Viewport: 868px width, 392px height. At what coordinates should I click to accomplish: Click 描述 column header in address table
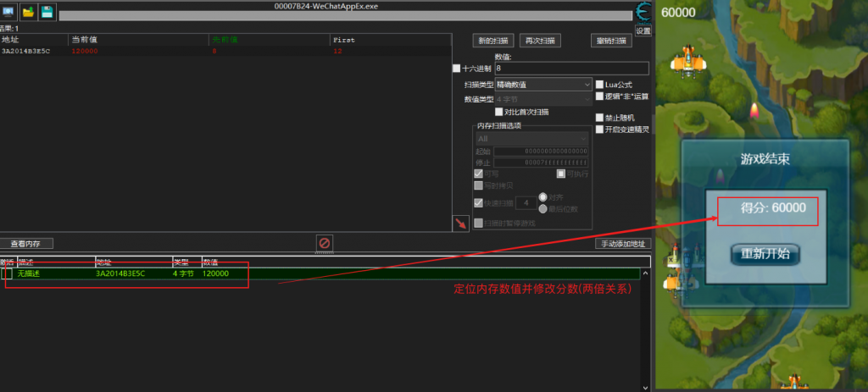pyautogui.click(x=55, y=262)
